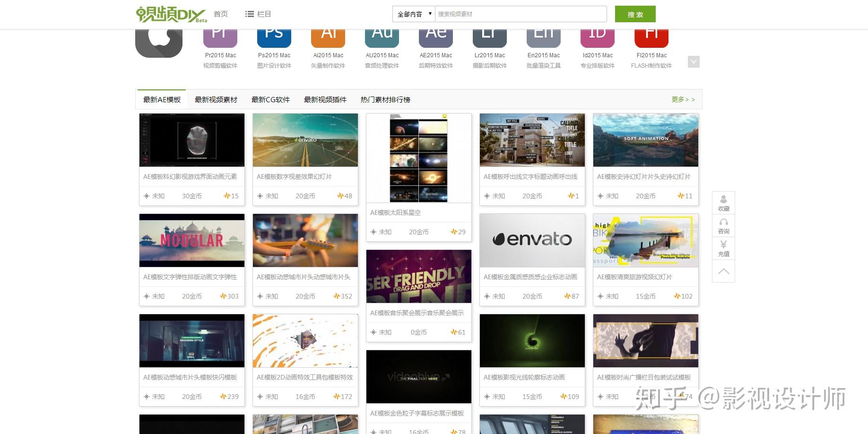The height and width of the screenshot is (434, 868).
Task: Go to 首页 home menu item
Action: click(x=221, y=14)
